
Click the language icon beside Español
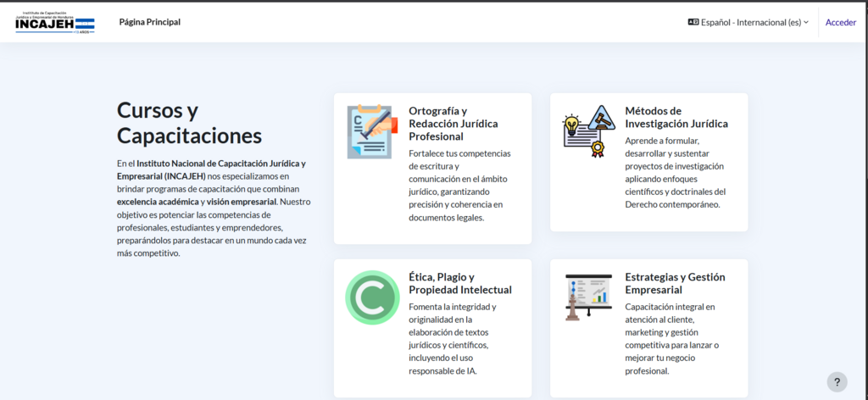click(x=693, y=23)
